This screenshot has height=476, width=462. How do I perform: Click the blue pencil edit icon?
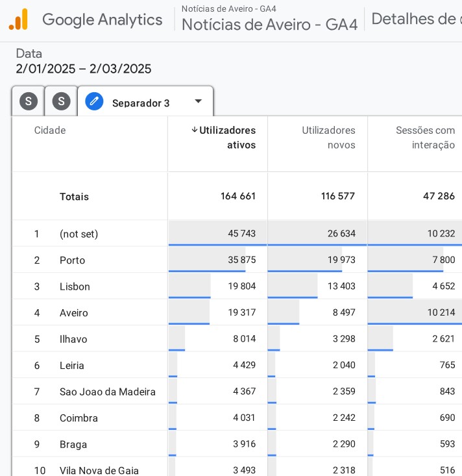pos(94,101)
